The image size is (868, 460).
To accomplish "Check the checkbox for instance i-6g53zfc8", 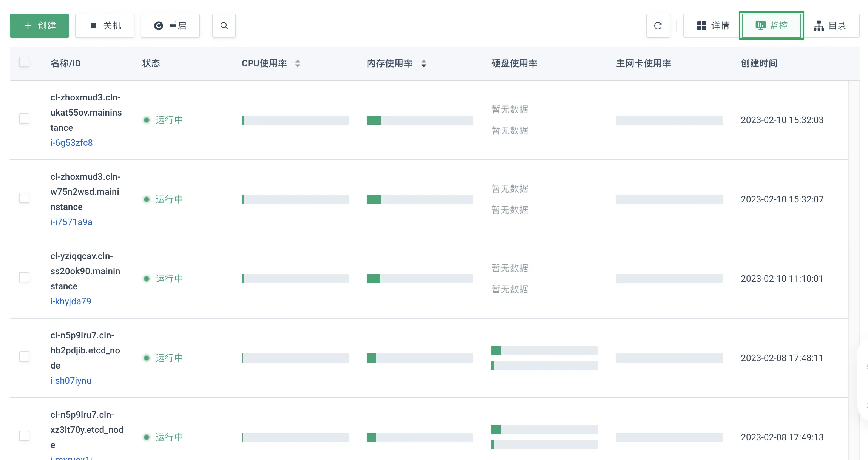I will 24,118.
